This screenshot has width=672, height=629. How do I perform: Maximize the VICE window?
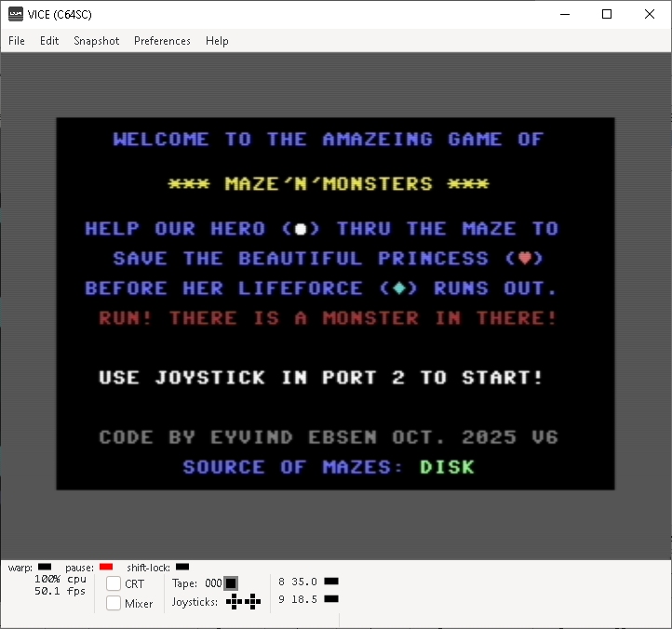click(607, 14)
